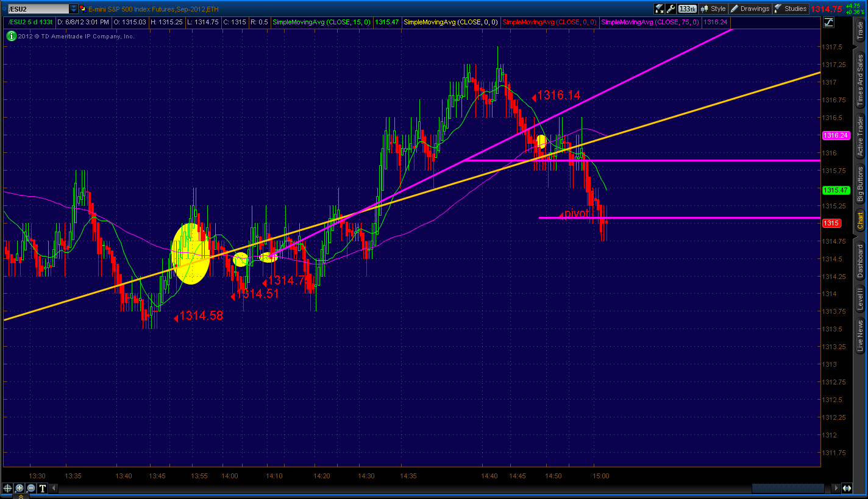Click the magenta 1316.24 study value in the header
Image resolution: width=868 pixels, height=499 pixels.
click(x=715, y=23)
